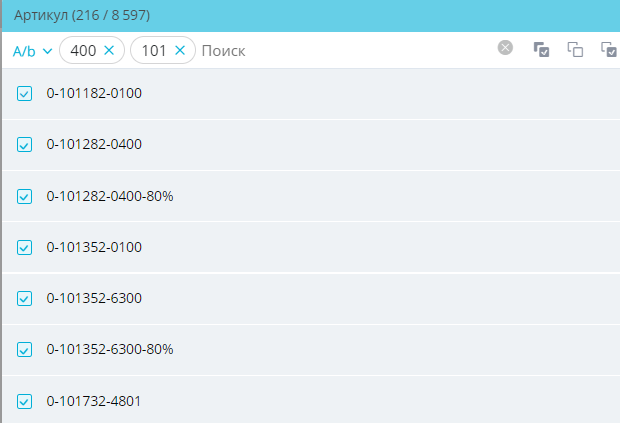Screen dimensions: 620x423
Task: Open the A/b match mode dropdown
Action: [x=32, y=50]
